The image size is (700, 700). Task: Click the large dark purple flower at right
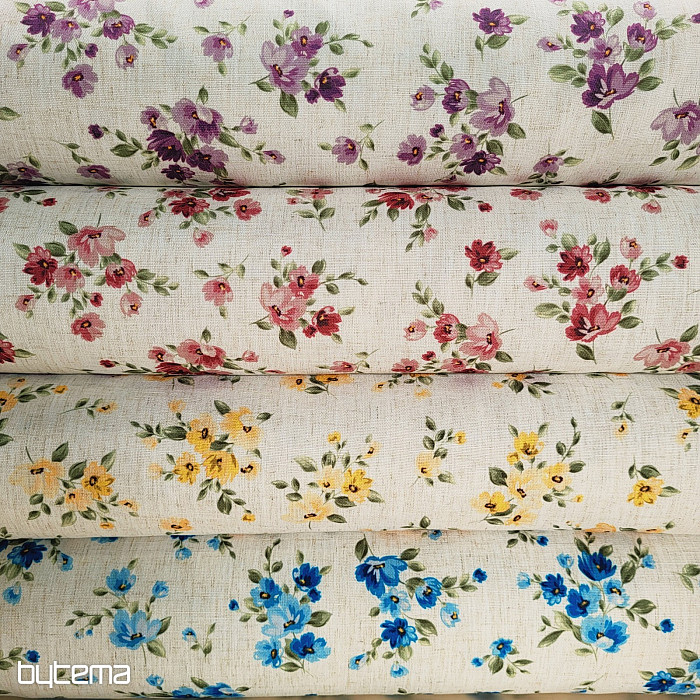pyautogui.click(x=609, y=84)
